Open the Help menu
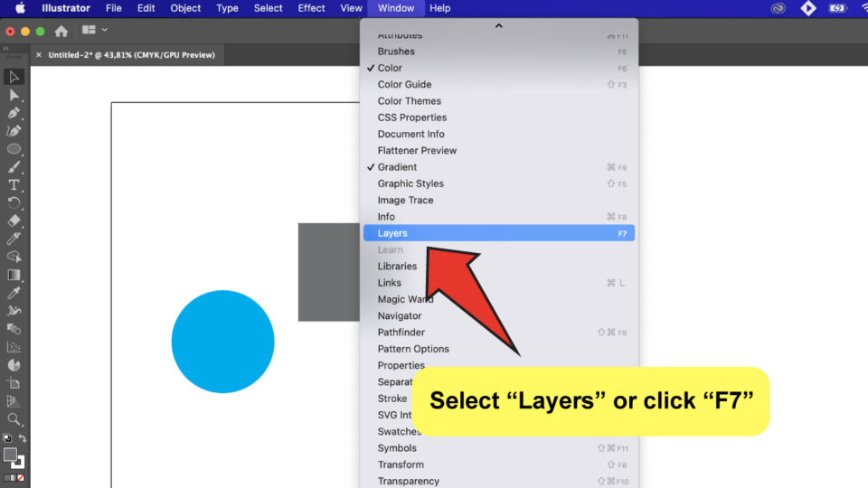This screenshot has width=868, height=488. [440, 8]
